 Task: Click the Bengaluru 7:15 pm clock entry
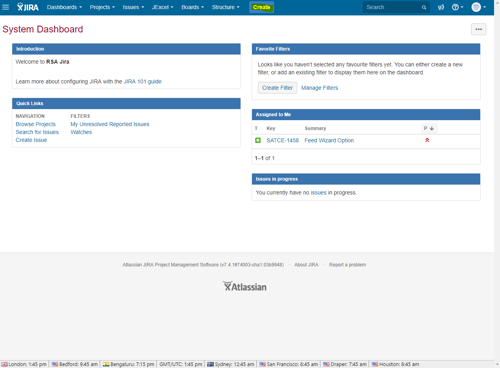[x=128, y=364]
